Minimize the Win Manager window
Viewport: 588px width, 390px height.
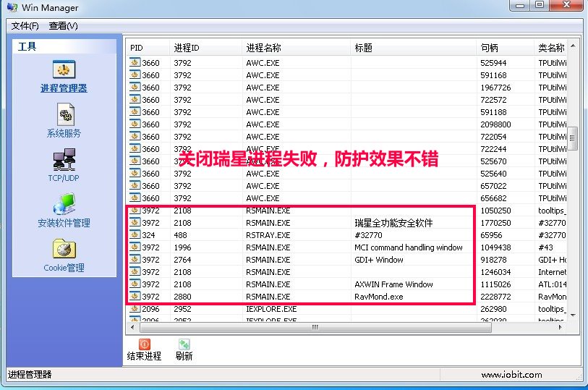[520, 5]
